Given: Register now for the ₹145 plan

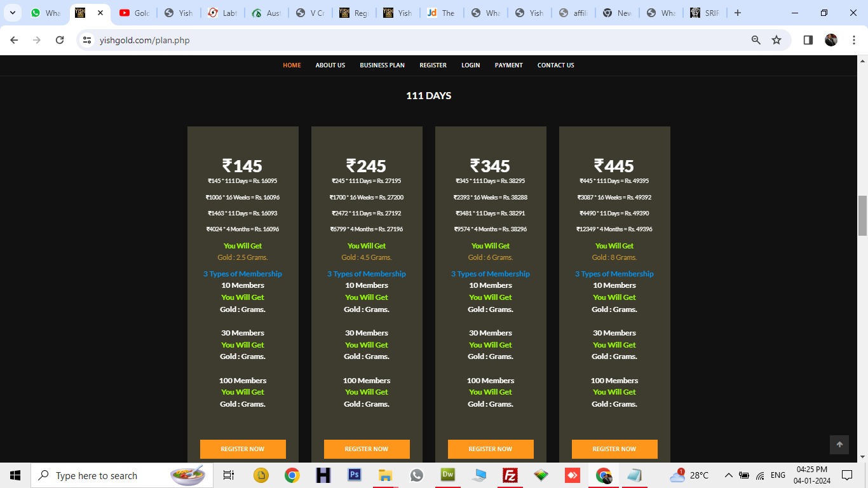Looking at the screenshot, I should click(243, 449).
